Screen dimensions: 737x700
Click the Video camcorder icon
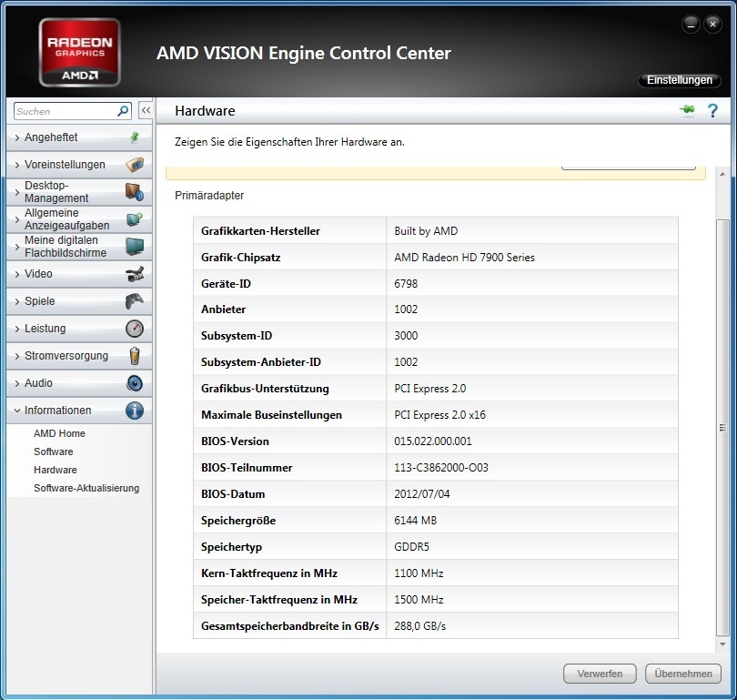click(x=135, y=274)
